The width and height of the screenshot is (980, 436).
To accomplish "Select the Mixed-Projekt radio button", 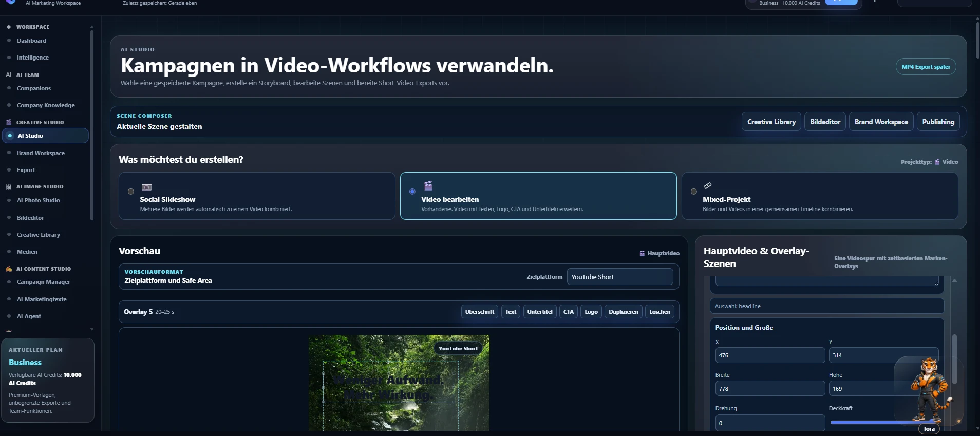I will 694,192.
